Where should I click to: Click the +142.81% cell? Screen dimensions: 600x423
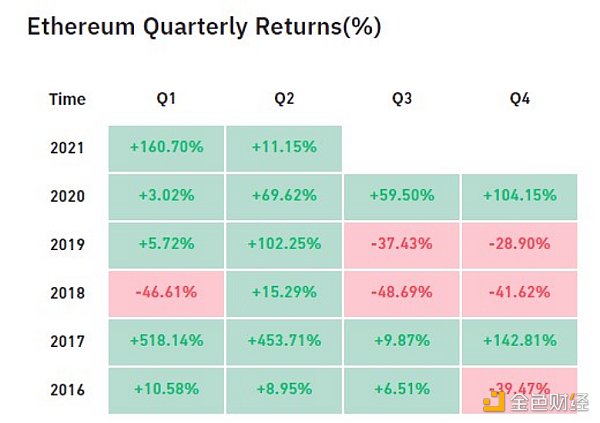(519, 342)
